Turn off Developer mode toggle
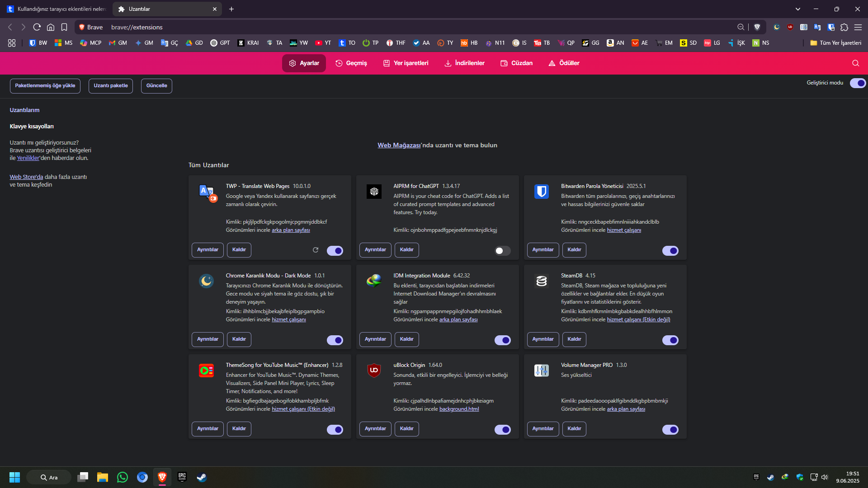Image resolution: width=868 pixels, height=488 pixels. point(858,83)
